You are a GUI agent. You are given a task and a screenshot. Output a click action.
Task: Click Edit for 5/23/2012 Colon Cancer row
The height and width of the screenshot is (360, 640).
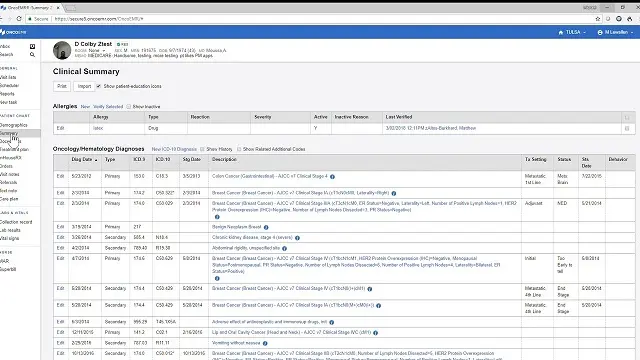click(60, 176)
